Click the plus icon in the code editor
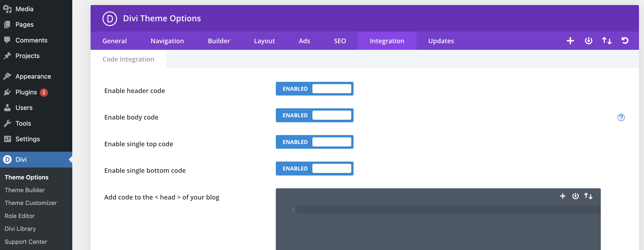This screenshot has height=250, width=644. click(563, 196)
